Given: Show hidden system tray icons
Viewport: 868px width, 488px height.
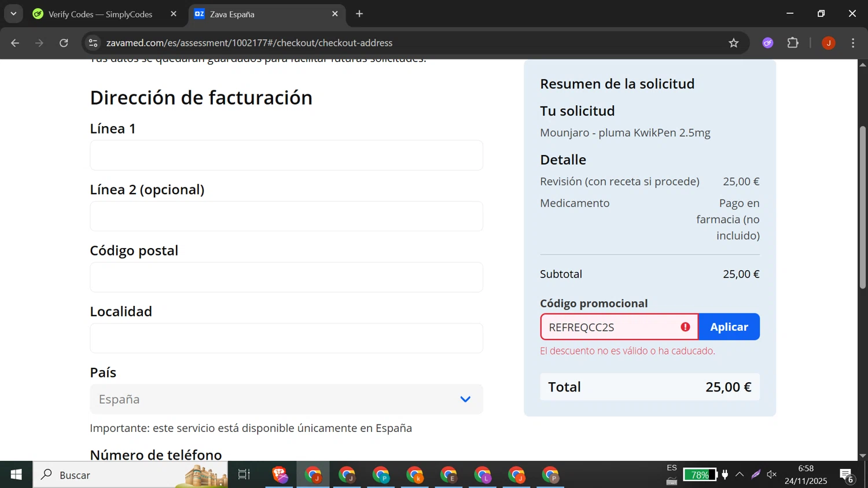Looking at the screenshot, I should coord(740,475).
